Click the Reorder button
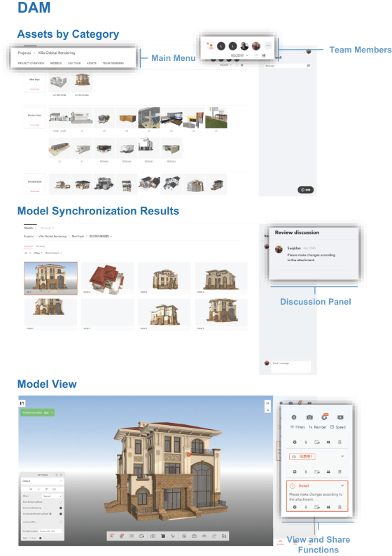This screenshot has width=392, height=556. 318,427
